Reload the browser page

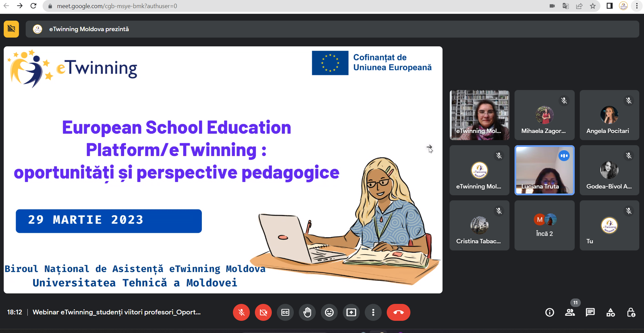(x=33, y=6)
